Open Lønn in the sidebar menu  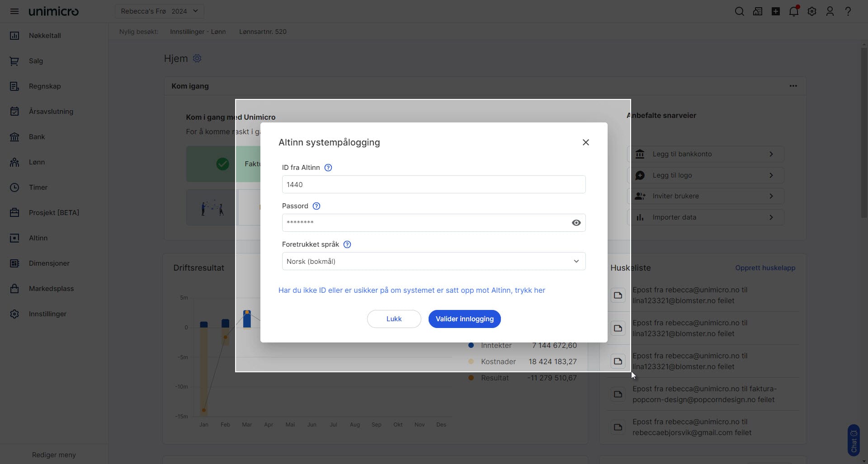(x=37, y=162)
